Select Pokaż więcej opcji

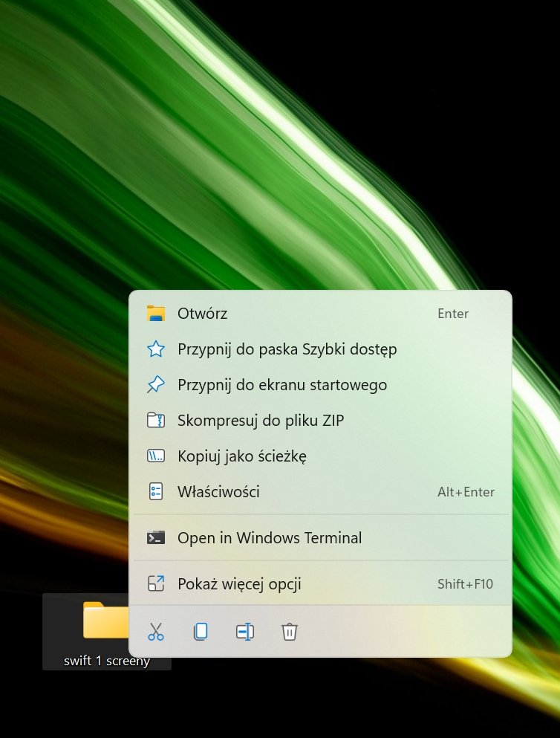point(320,583)
